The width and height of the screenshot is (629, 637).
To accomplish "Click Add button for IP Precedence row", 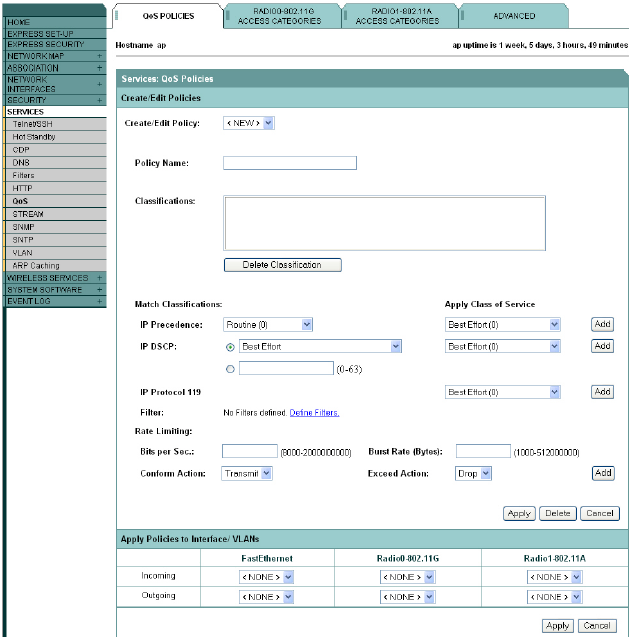I will click(x=602, y=325).
